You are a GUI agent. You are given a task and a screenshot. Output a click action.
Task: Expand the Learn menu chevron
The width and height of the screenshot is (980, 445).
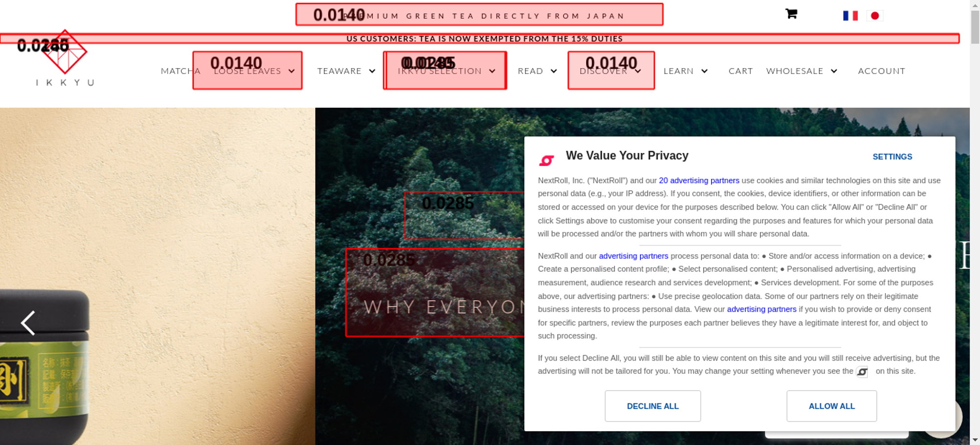pyautogui.click(x=704, y=71)
